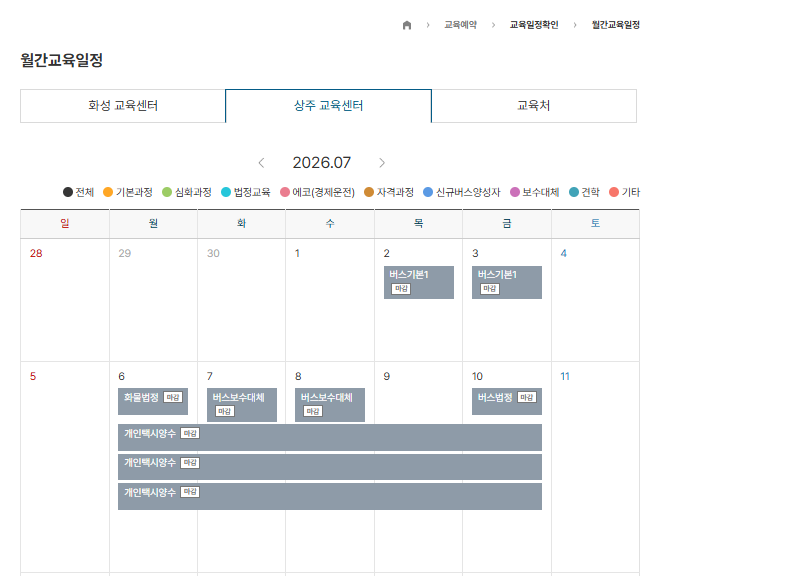The height and width of the screenshot is (576, 807).
Task: Click the 월간교육일정 page heading
Action: point(62,60)
